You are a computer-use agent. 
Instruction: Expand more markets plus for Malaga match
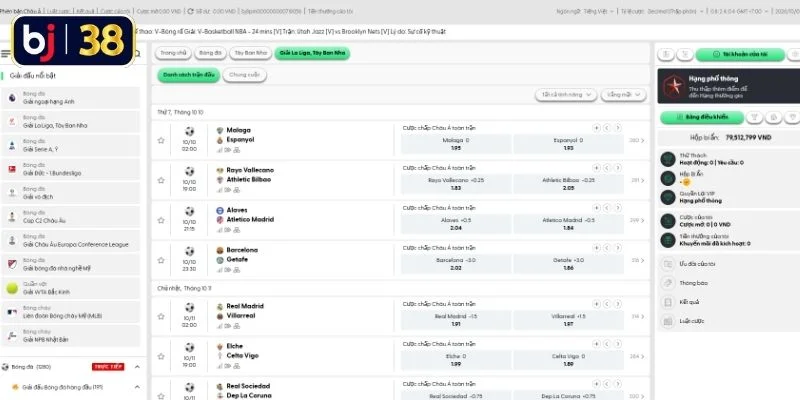click(x=596, y=128)
